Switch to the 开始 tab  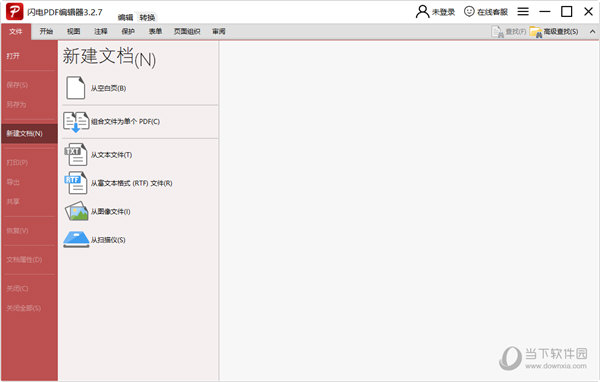coord(46,31)
